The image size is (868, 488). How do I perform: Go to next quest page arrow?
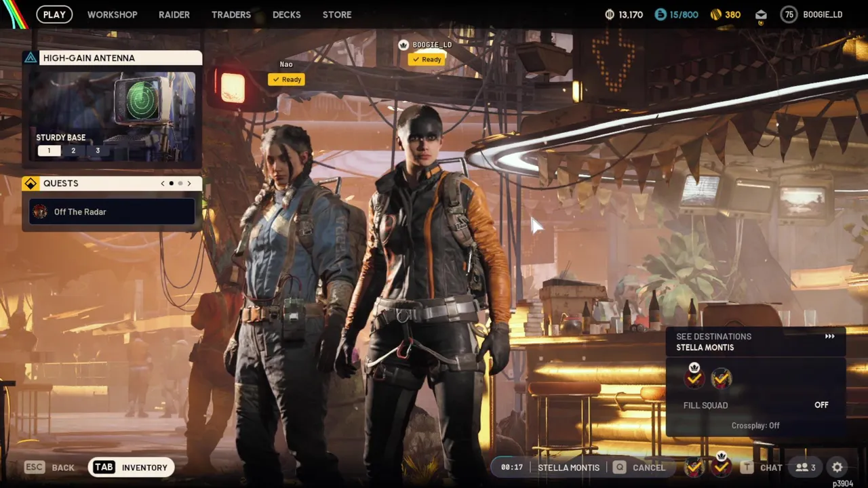[189, 183]
